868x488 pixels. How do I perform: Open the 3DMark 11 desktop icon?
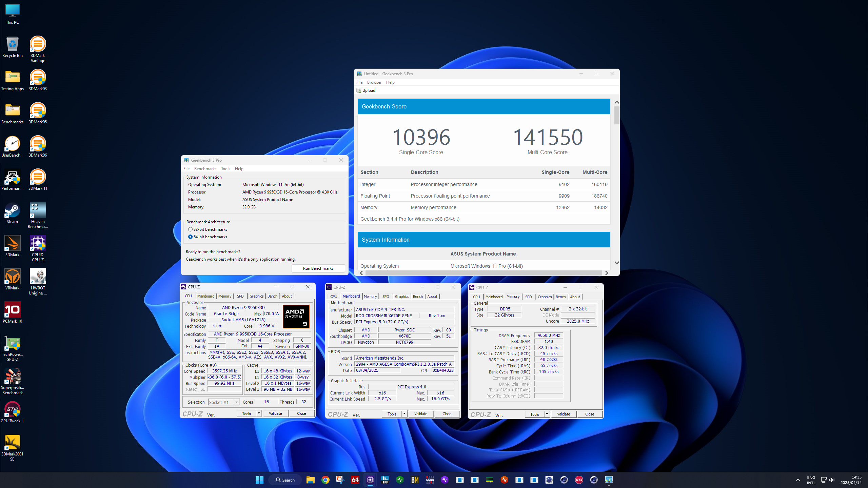pyautogui.click(x=38, y=180)
